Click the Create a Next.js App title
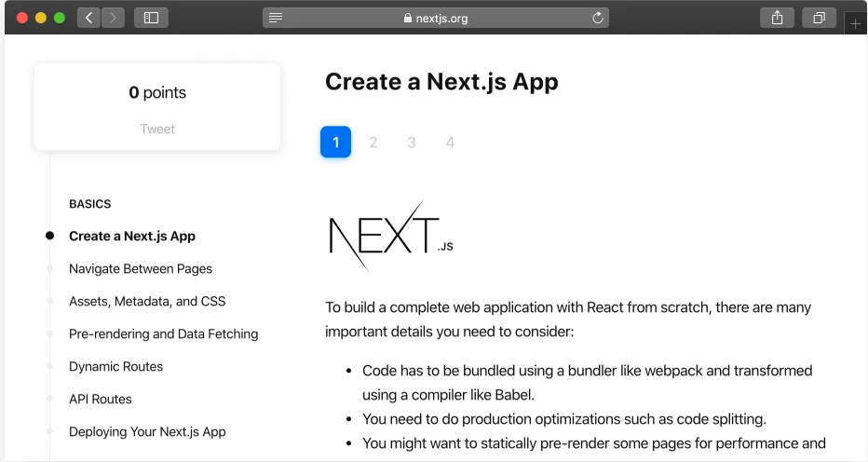This screenshot has width=868, height=462. tap(441, 82)
